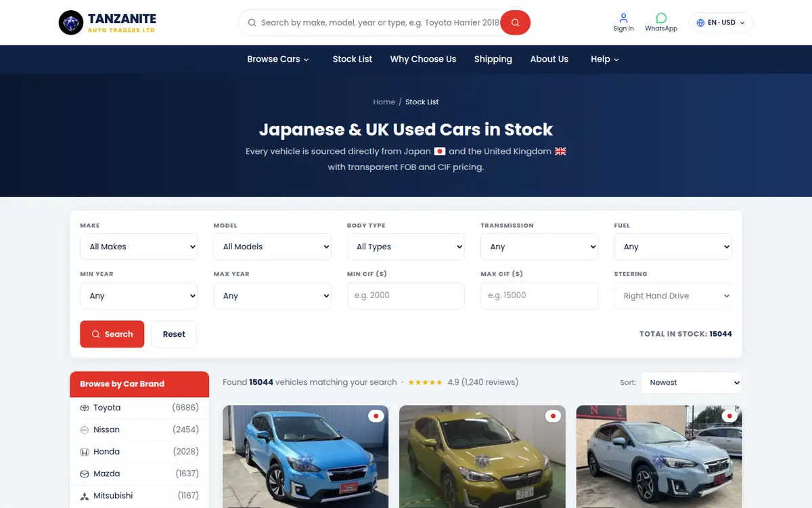This screenshot has height=508, width=812.
Task: Open the yellow Subaru car thumbnail
Action: pyautogui.click(x=482, y=457)
